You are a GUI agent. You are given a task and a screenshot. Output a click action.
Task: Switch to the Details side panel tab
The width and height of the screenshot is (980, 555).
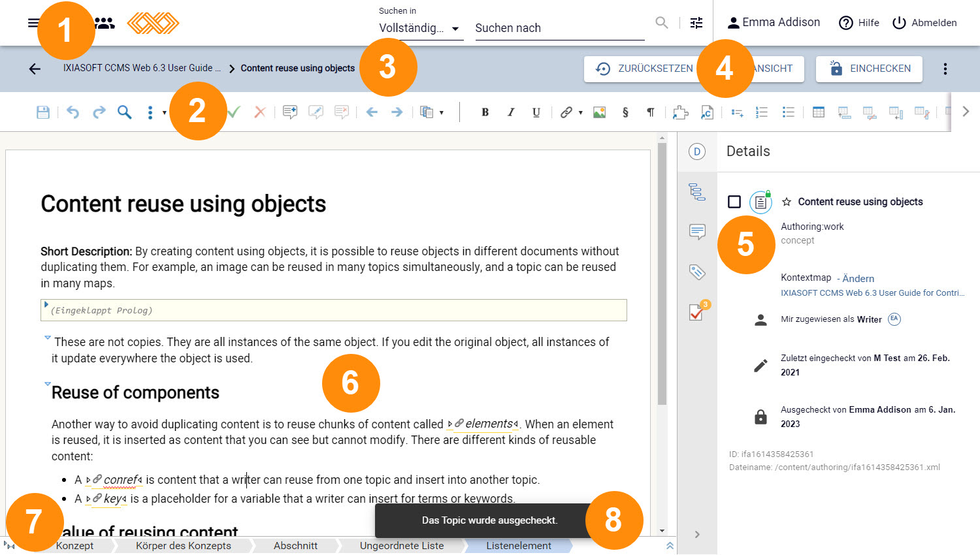(x=697, y=151)
